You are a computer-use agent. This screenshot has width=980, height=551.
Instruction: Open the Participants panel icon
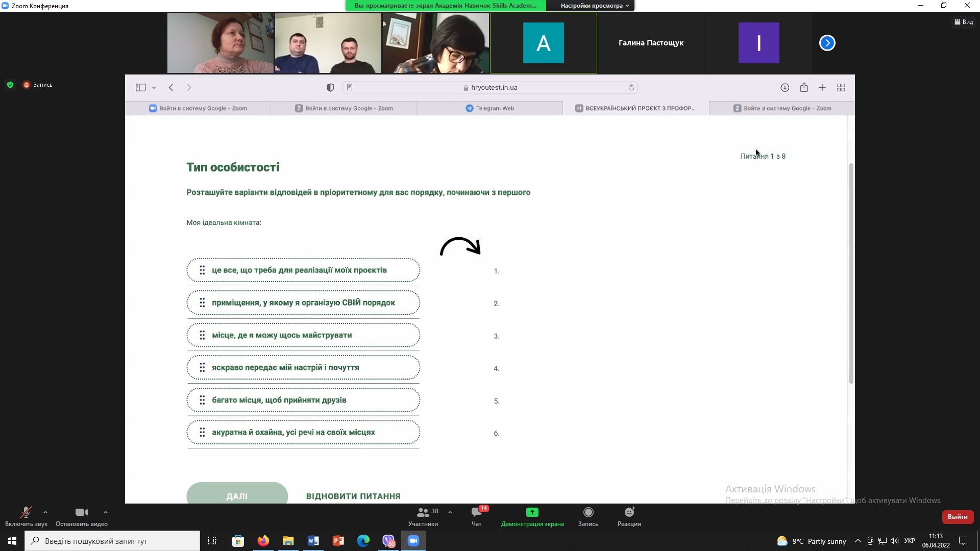423,512
